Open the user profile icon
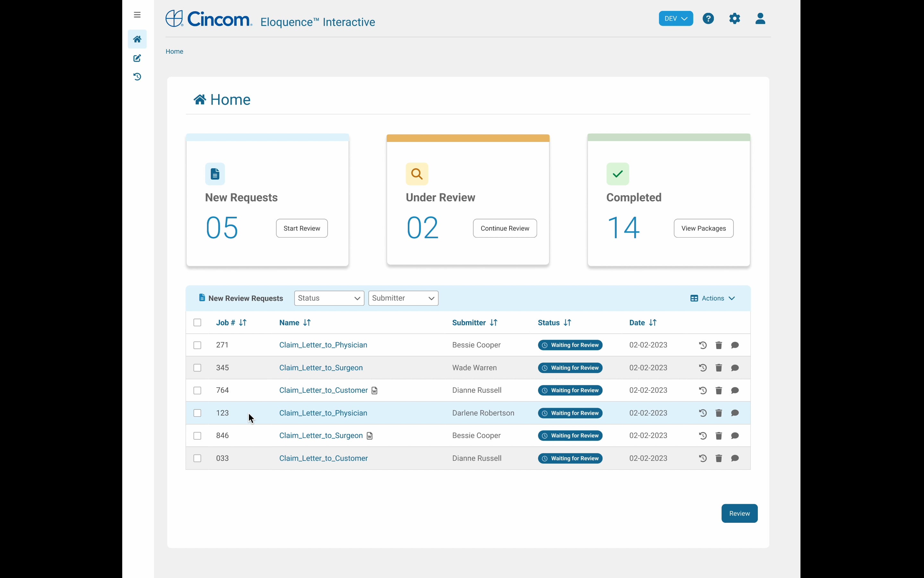 point(760,18)
